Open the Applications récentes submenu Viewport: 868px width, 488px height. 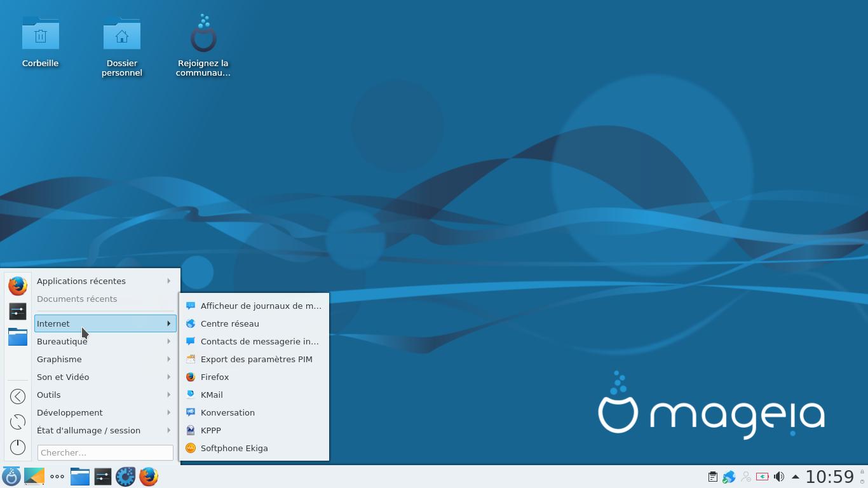[105, 281]
